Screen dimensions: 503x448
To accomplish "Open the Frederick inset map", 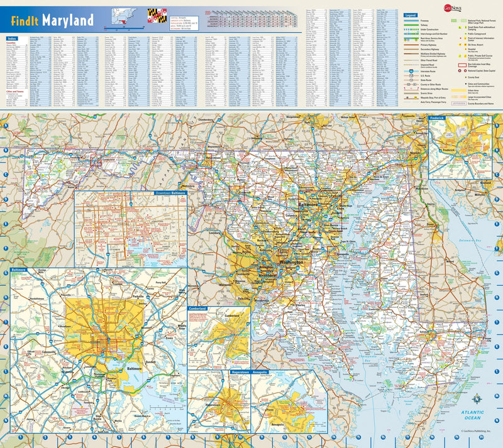I will [x=460, y=148].
